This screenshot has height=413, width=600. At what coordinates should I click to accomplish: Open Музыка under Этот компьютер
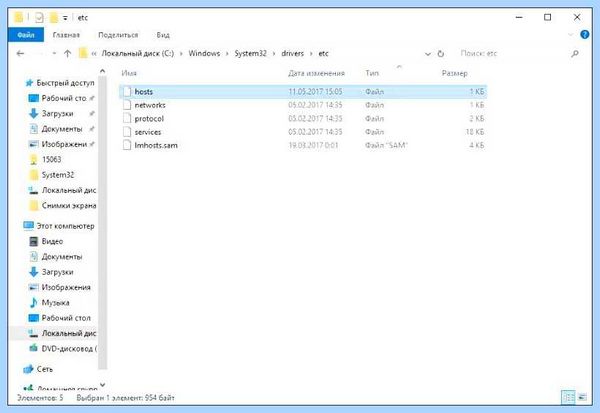(55, 303)
